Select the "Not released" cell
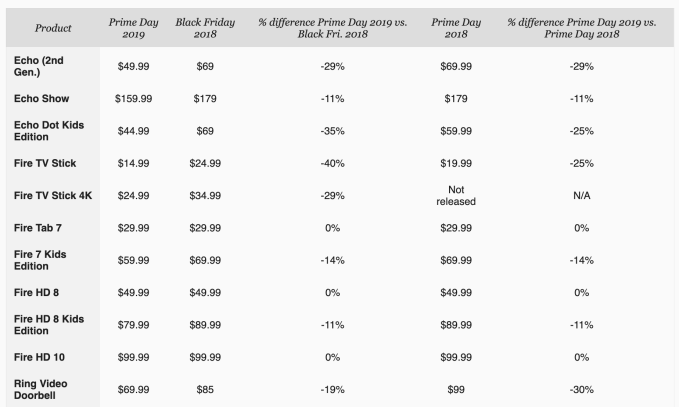 pos(455,194)
